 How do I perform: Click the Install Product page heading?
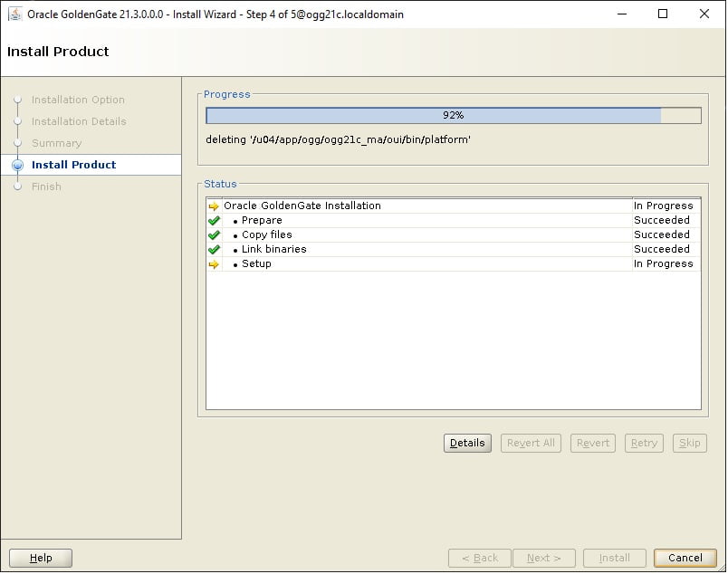pos(58,52)
